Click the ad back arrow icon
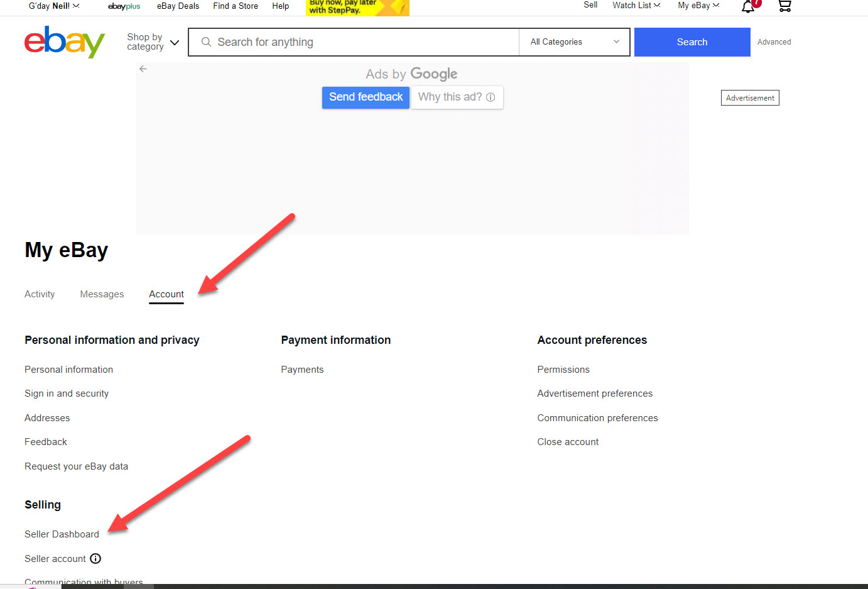868x589 pixels. click(143, 69)
